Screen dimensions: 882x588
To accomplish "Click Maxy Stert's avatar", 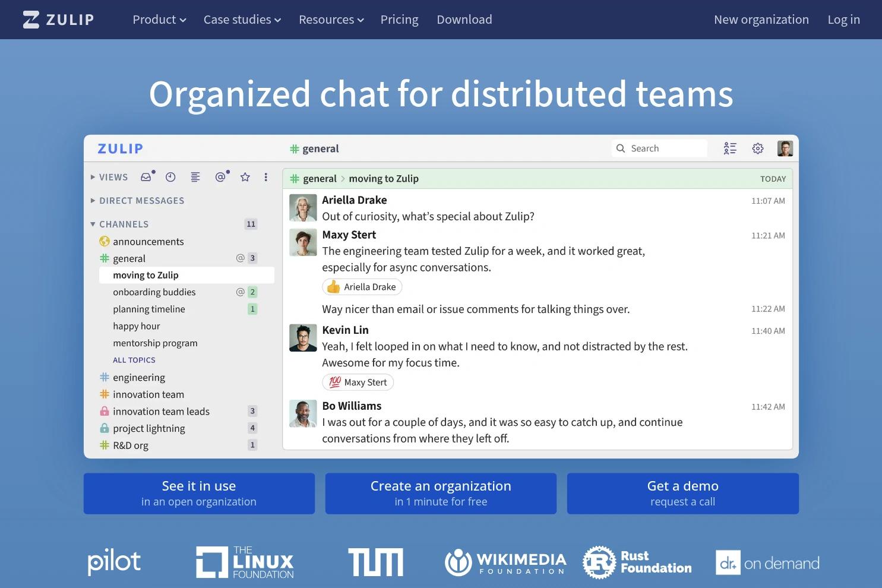I will click(303, 242).
